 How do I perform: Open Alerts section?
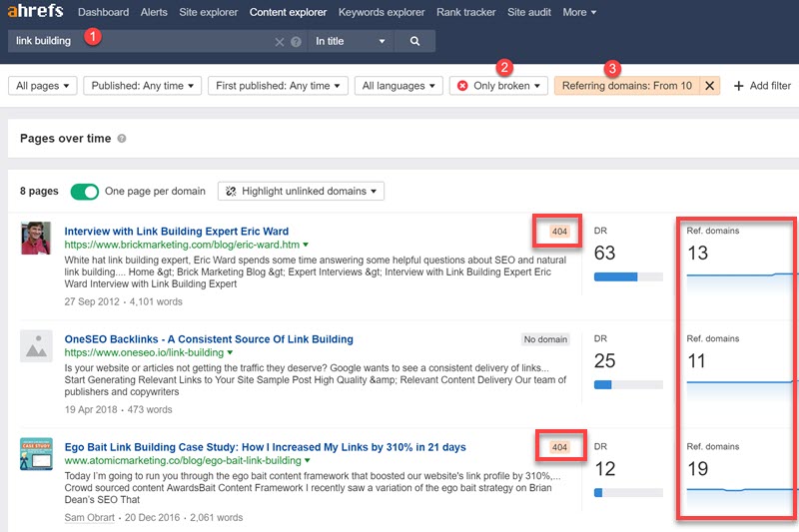[154, 12]
